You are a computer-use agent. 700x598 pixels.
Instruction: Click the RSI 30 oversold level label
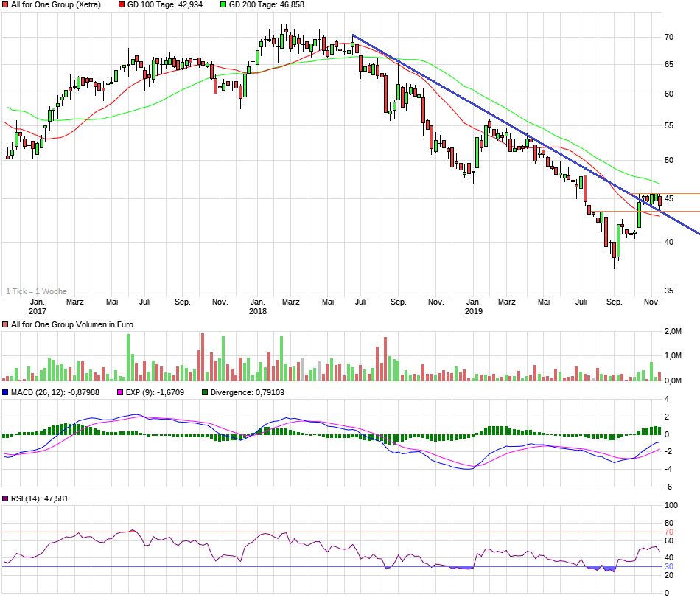point(669,566)
